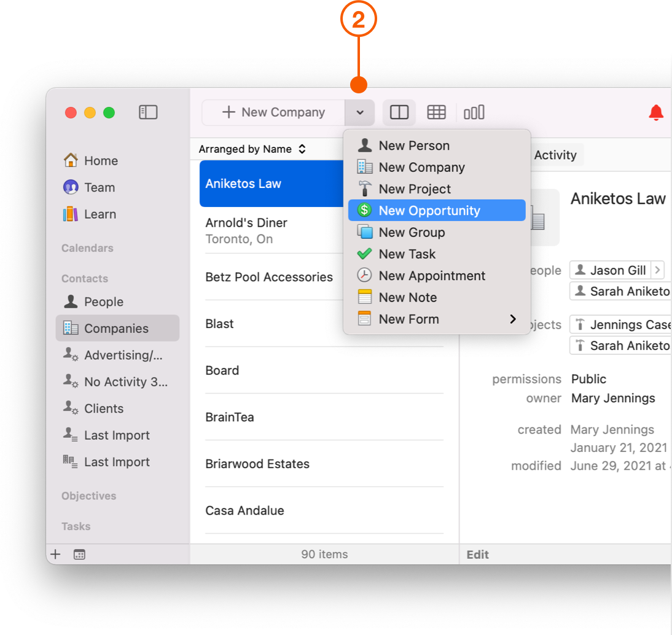Select Arnold's Diner in company list

272,230
